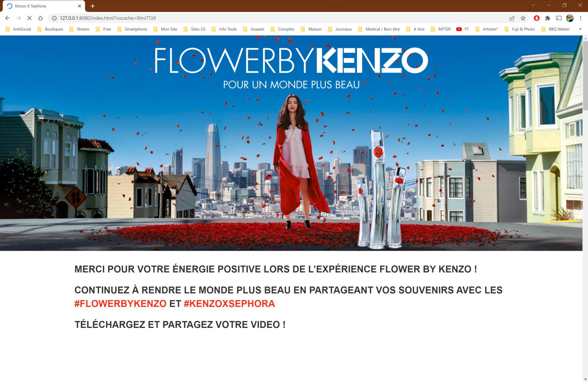Image resolution: width=588 pixels, height=382 pixels.
Task: Expand hidden bookmarks chevron
Action: click(580, 29)
